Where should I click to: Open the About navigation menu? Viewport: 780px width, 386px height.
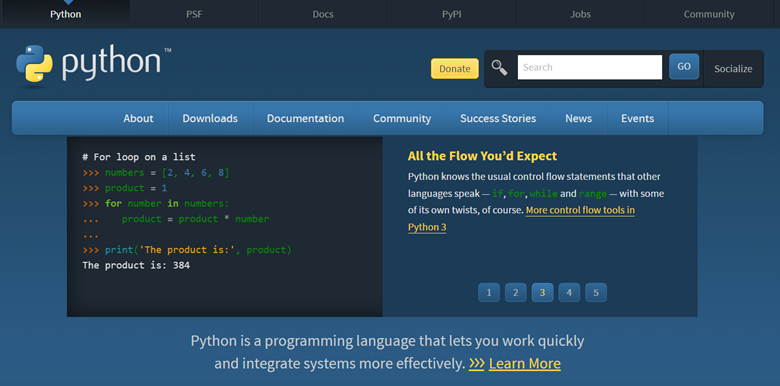click(x=138, y=118)
